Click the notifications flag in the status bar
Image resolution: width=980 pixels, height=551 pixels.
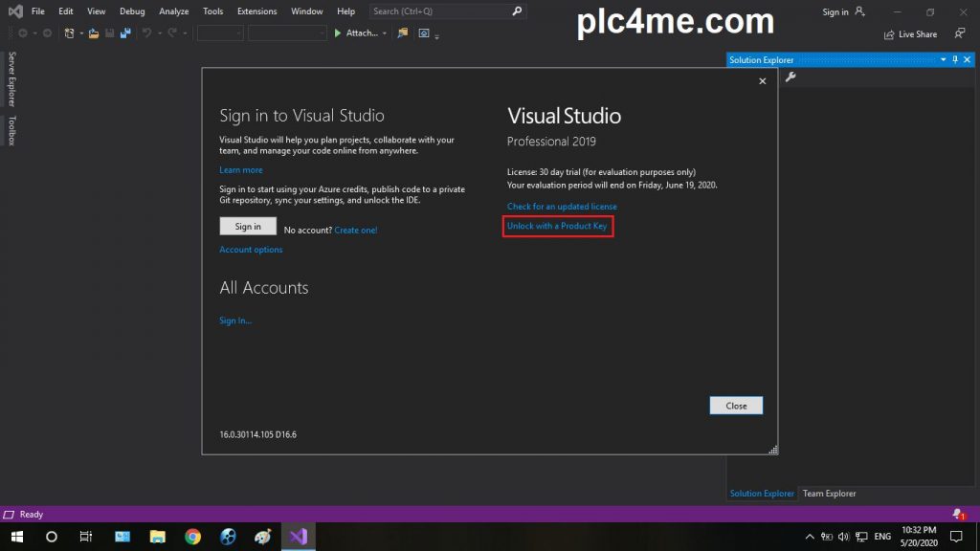coord(958,515)
